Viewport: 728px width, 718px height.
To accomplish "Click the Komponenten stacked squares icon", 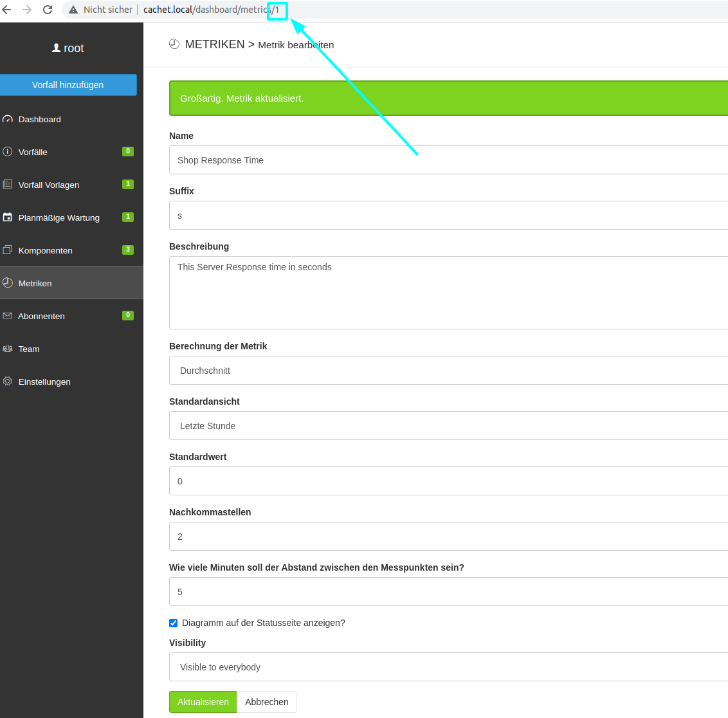I will tap(8, 250).
